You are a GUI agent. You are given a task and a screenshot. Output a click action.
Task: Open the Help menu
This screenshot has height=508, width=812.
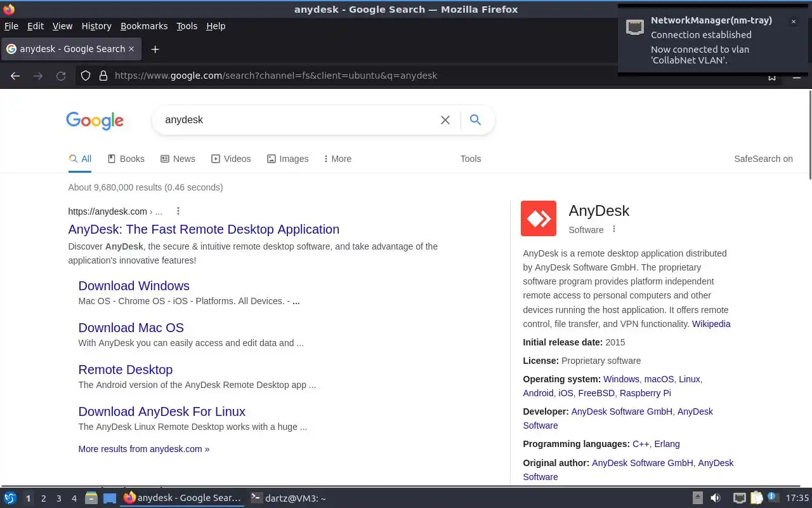click(216, 26)
